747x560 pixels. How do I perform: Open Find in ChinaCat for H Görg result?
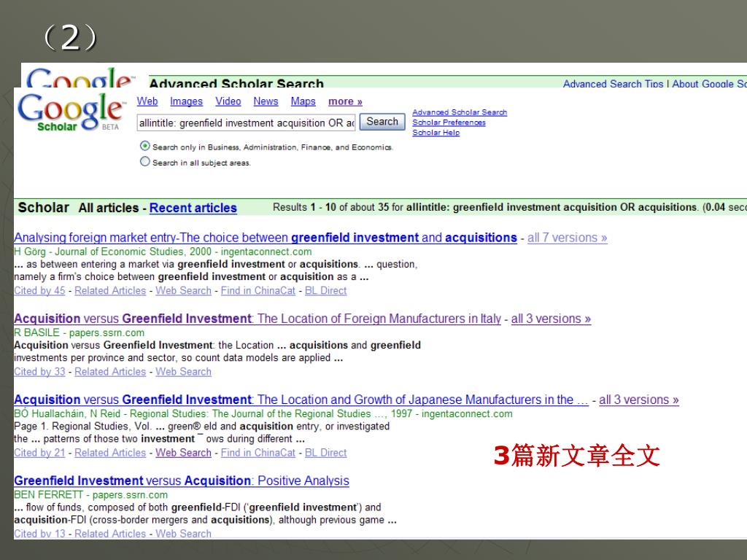click(258, 290)
